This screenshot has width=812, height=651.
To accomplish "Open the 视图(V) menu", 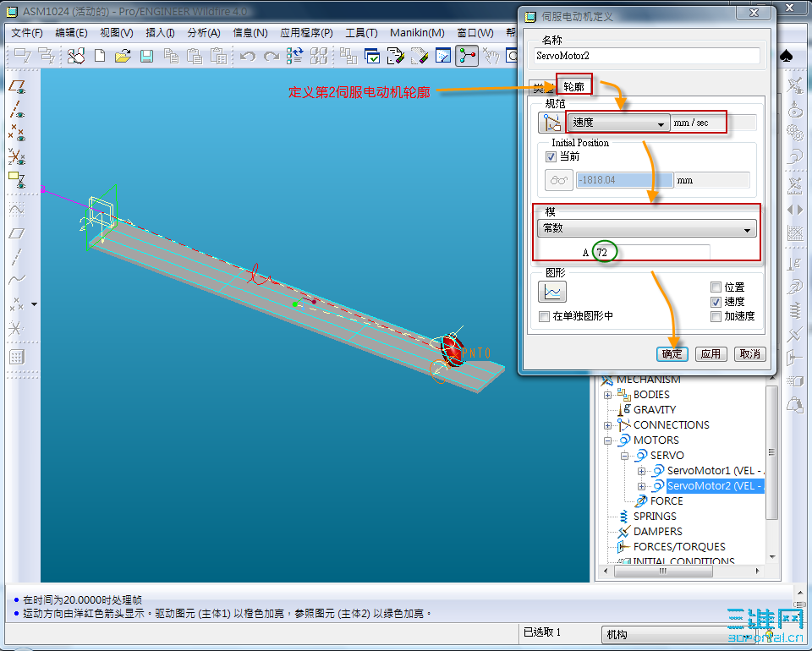I will click(117, 33).
